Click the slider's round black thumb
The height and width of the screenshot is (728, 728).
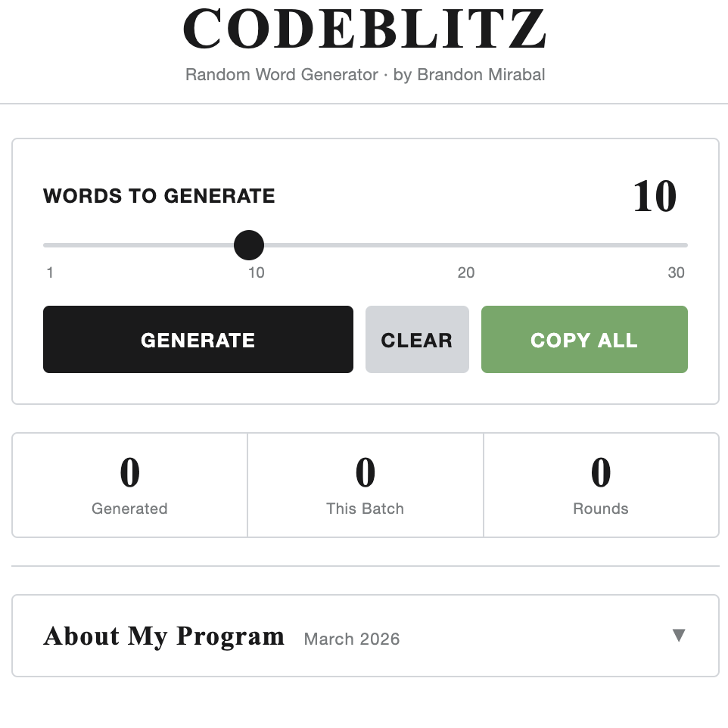[x=249, y=245]
